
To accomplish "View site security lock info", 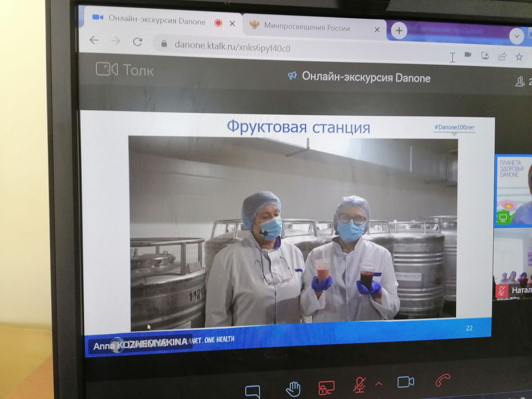I will [x=164, y=44].
